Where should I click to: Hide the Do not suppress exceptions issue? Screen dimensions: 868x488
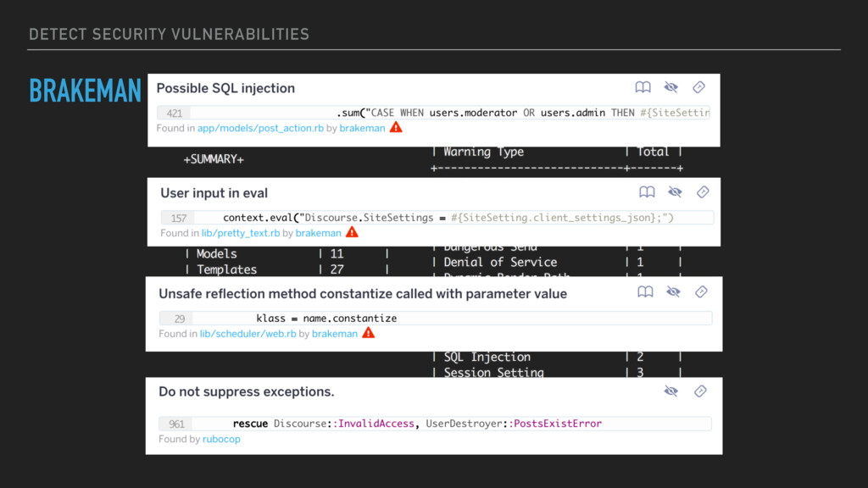click(671, 391)
